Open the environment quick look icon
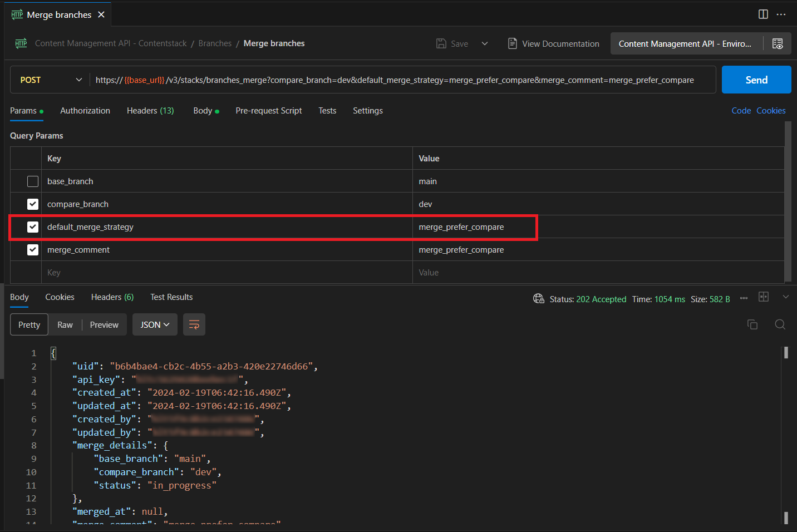The width and height of the screenshot is (797, 532). 778,43
